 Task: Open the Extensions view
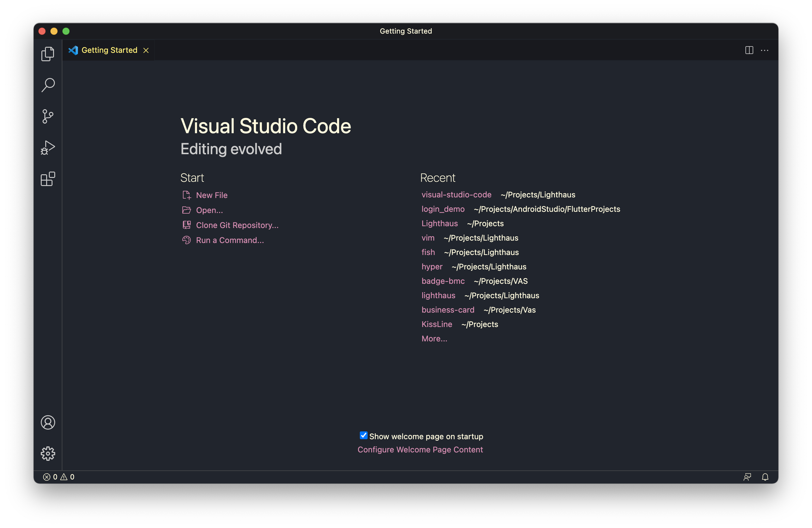point(48,179)
